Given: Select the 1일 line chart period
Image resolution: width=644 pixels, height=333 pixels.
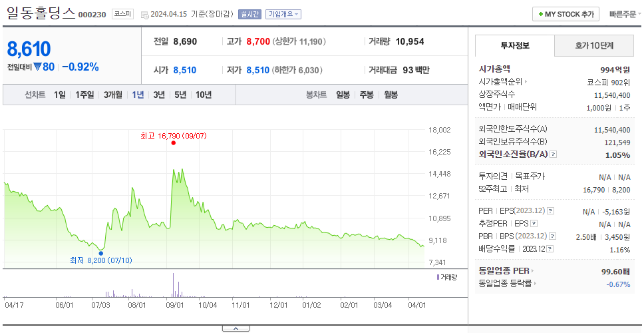Looking at the screenshot, I should tap(60, 95).
